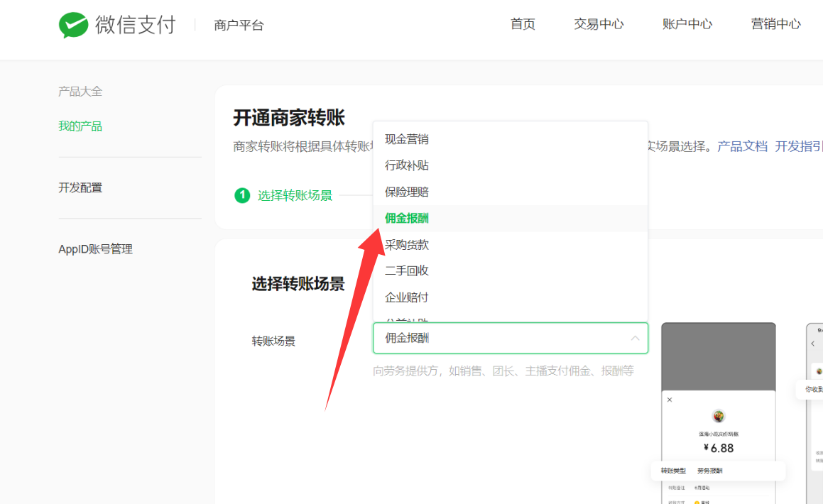
Task: Click 我的产品 in the sidebar
Action: tap(80, 126)
